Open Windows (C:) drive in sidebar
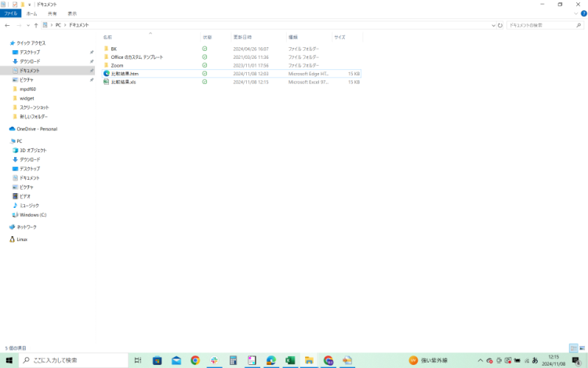 pos(32,214)
